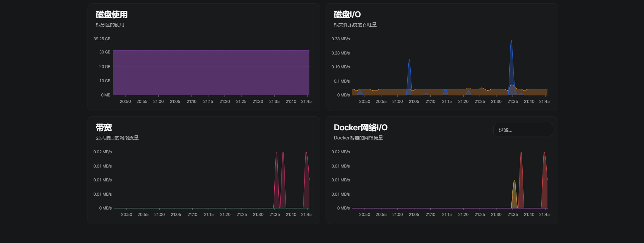The image size is (644, 243).
Task: Click the 磁盘使用 chart title
Action: click(x=112, y=15)
